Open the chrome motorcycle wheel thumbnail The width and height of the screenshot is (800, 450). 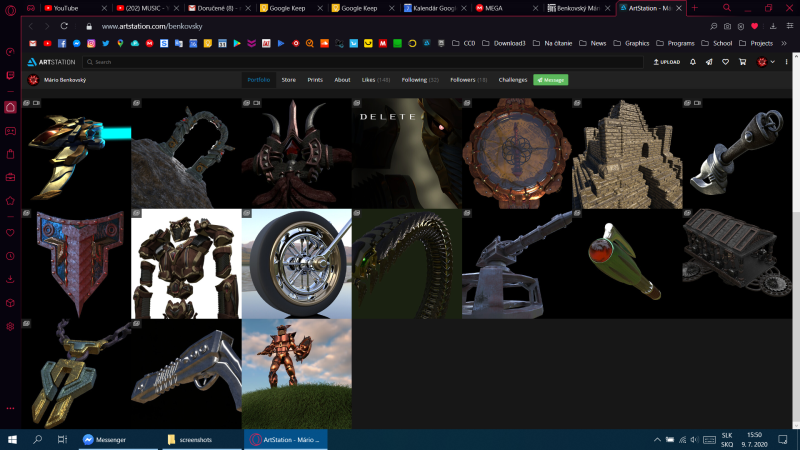pyautogui.click(x=296, y=264)
